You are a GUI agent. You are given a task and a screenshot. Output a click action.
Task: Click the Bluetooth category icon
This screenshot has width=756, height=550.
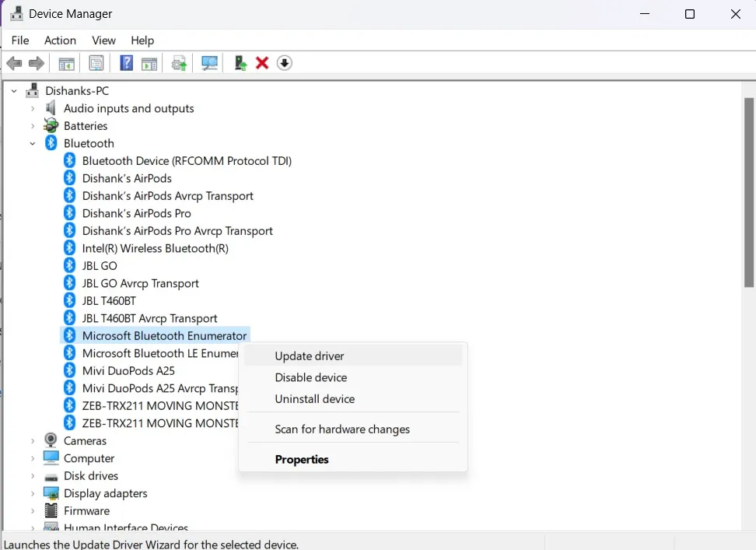click(x=51, y=143)
